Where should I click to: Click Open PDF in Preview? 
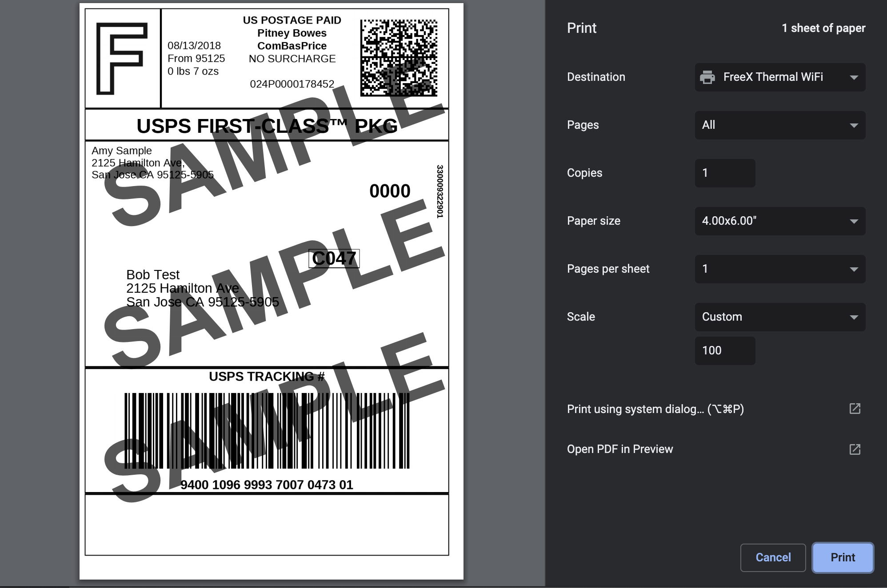[x=620, y=449]
